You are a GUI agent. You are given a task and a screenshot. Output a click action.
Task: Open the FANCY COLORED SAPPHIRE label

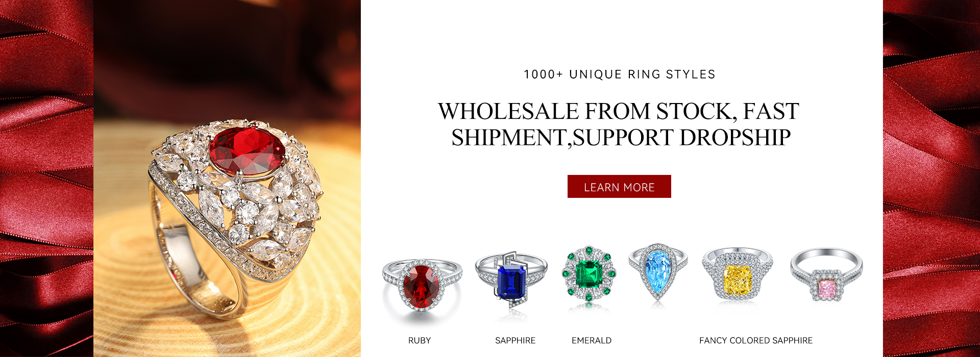[756, 341]
